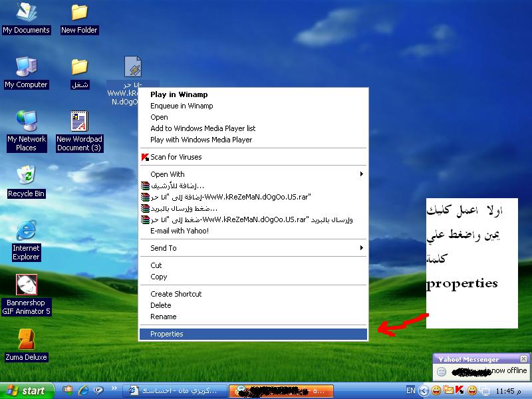Choose Open from the context menu
The image size is (532, 399).
pyautogui.click(x=253, y=117)
